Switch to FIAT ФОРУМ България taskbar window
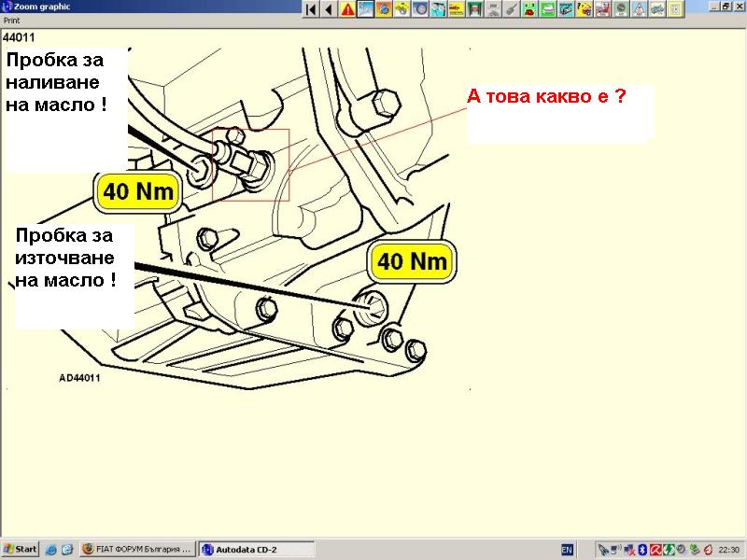The height and width of the screenshot is (560, 747). [x=137, y=550]
